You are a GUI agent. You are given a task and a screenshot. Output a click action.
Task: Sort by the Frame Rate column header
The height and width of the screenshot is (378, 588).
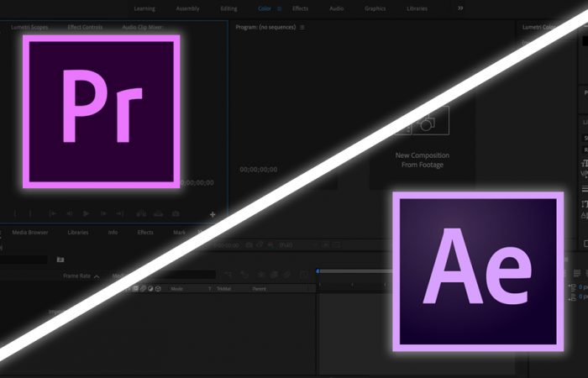point(77,276)
